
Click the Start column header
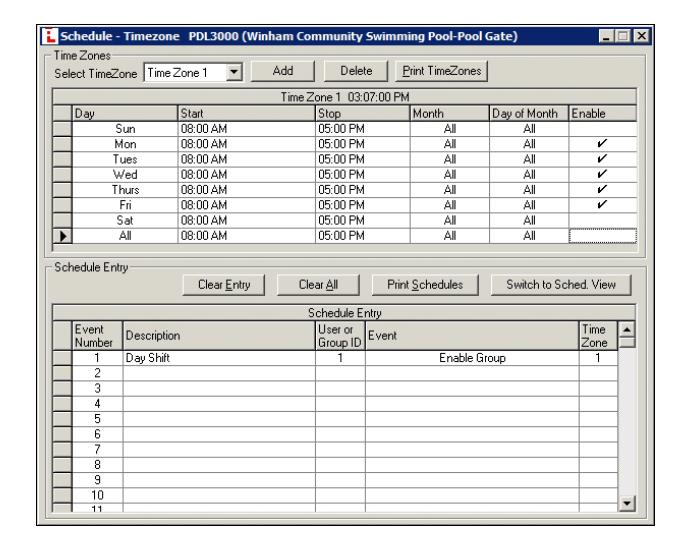coord(246,113)
